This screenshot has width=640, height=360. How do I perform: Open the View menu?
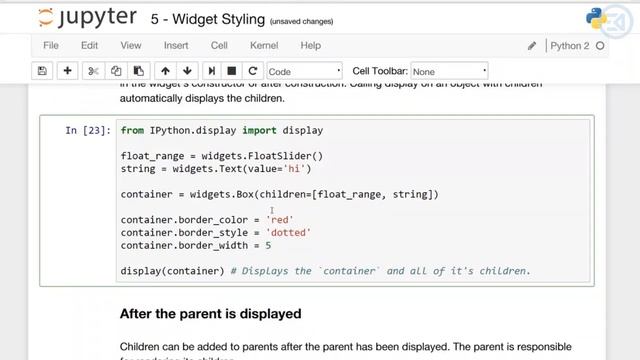131,45
